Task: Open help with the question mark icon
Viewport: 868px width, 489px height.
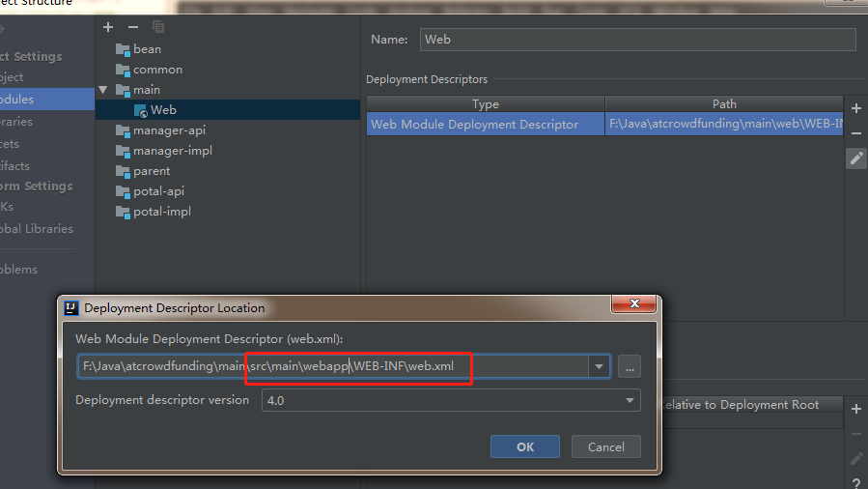Action: point(856,483)
